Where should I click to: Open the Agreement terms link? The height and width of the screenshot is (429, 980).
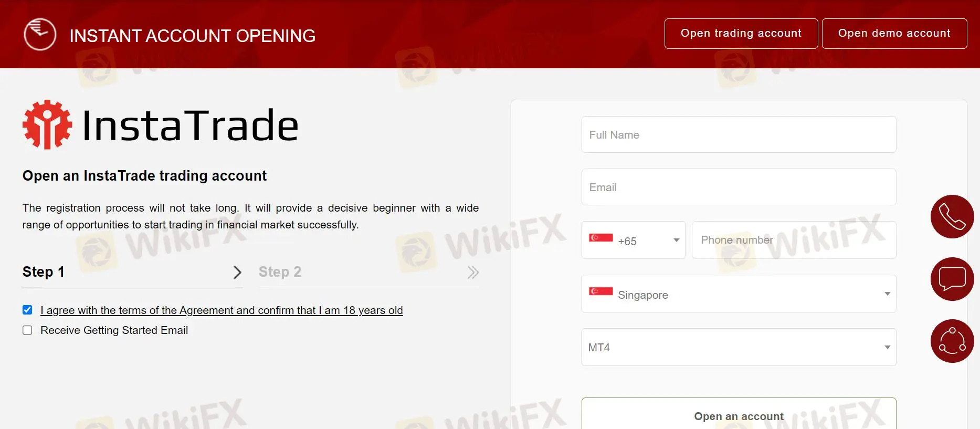[x=222, y=310]
